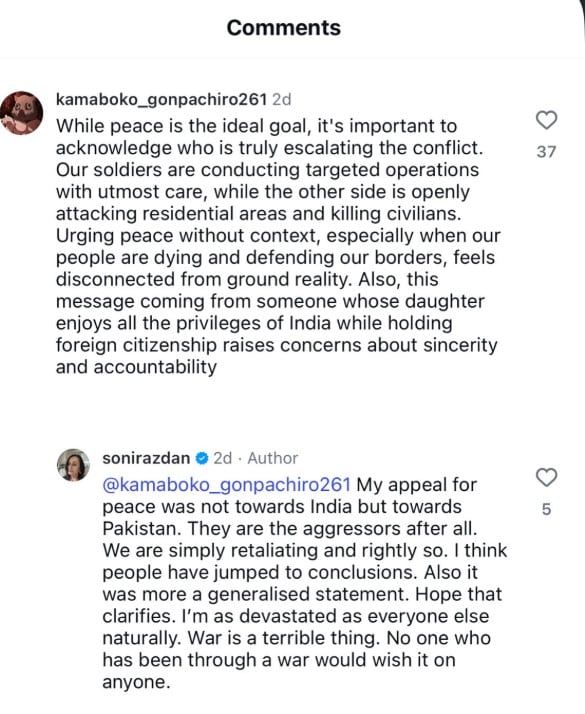Image resolution: width=585 pixels, height=714 pixels.
Task: Tap the 2d timestamp next to kamaboko_gonpachiro261
Action: [281, 99]
